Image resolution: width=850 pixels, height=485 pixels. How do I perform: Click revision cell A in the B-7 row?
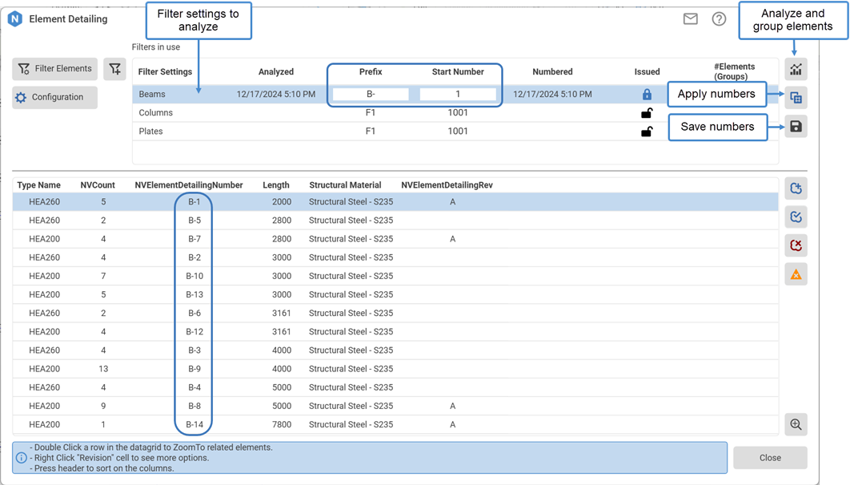tap(453, 239)
